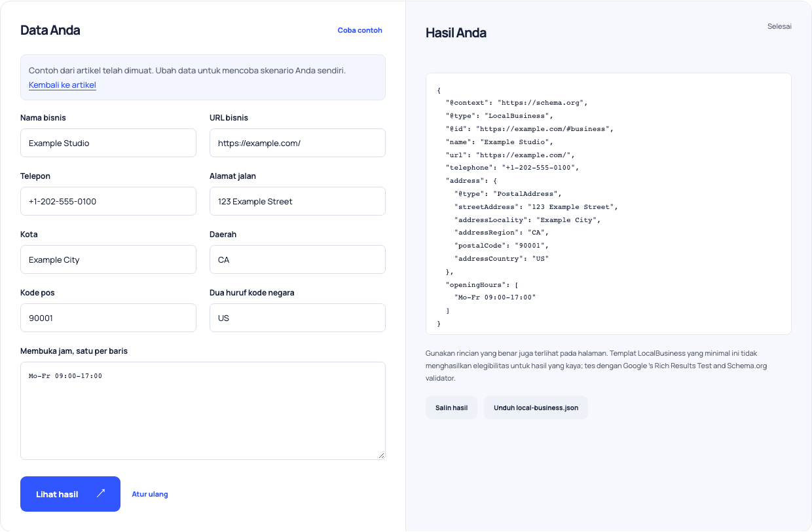This screenshot has height=532, width=812.
Task: Click the Data Anda heading
Action: coord(50,30)
